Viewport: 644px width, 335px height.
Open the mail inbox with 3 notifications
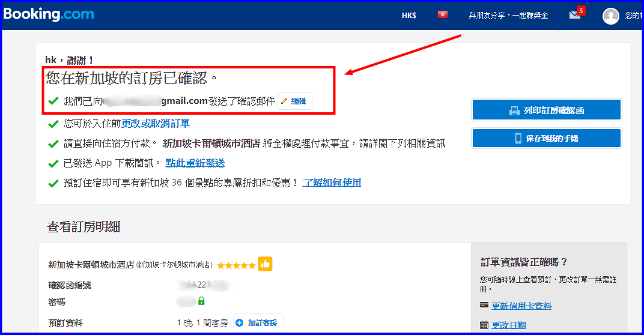coord(576,14)
